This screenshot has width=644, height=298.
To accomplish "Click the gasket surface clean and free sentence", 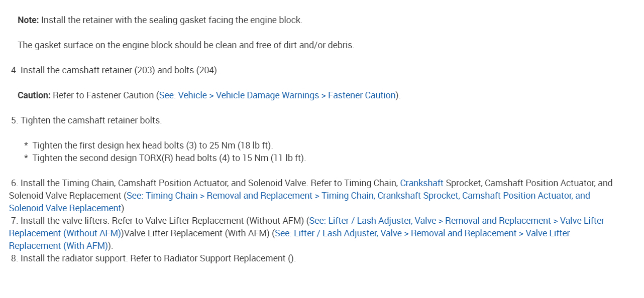I will (186, 45).
